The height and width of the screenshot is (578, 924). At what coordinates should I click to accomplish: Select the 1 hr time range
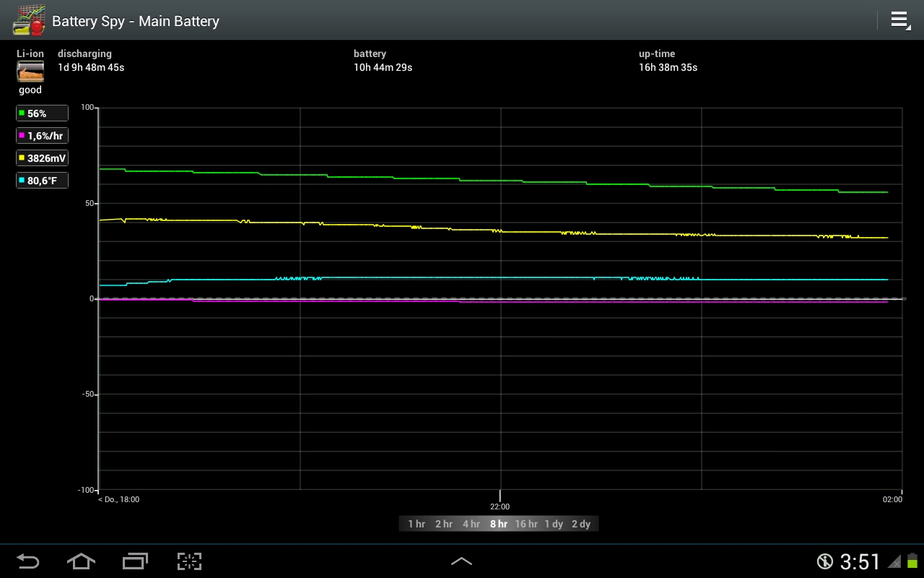click(417, 524)
